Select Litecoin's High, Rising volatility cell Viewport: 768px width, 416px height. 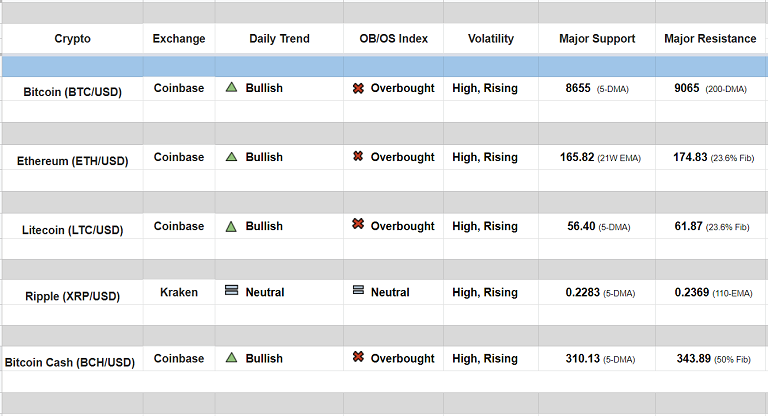(x=485, y=226)
